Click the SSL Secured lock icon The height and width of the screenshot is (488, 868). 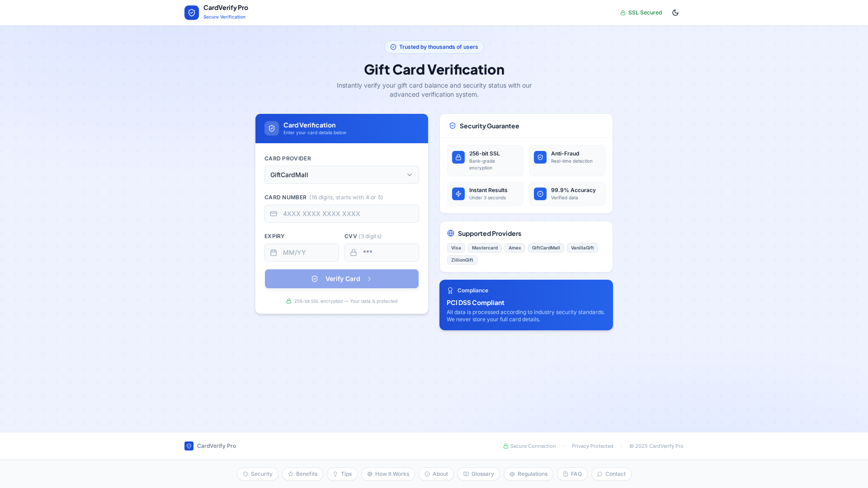pyautogui.click(x=623, y=13)
